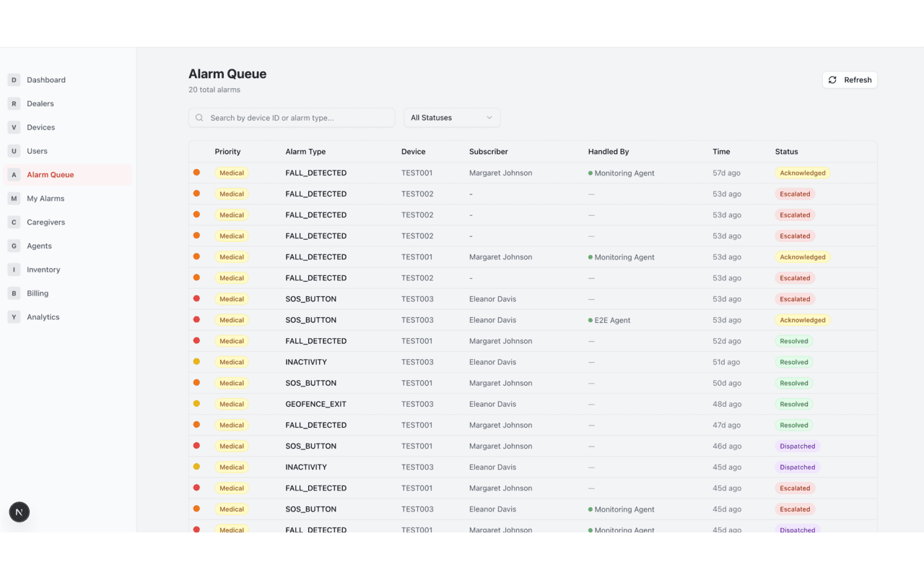The image size is (924, 578).
Task: Click the Devices letter icon V
Action: [x=14, y=127]
